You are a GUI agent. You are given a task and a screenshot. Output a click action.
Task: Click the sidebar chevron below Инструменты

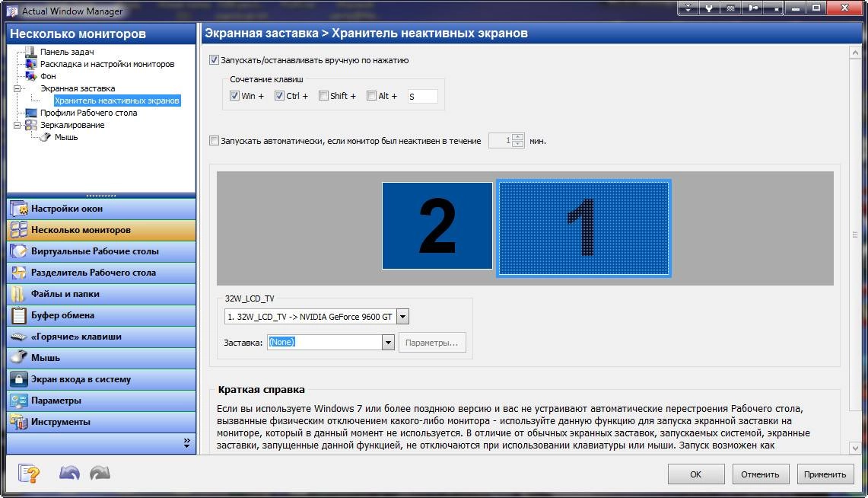(186, 442)
